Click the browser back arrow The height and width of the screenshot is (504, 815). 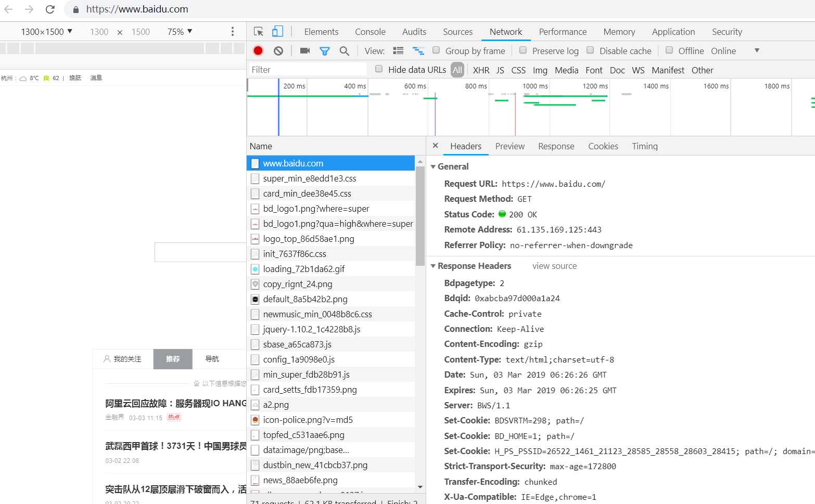click(8, 9)
